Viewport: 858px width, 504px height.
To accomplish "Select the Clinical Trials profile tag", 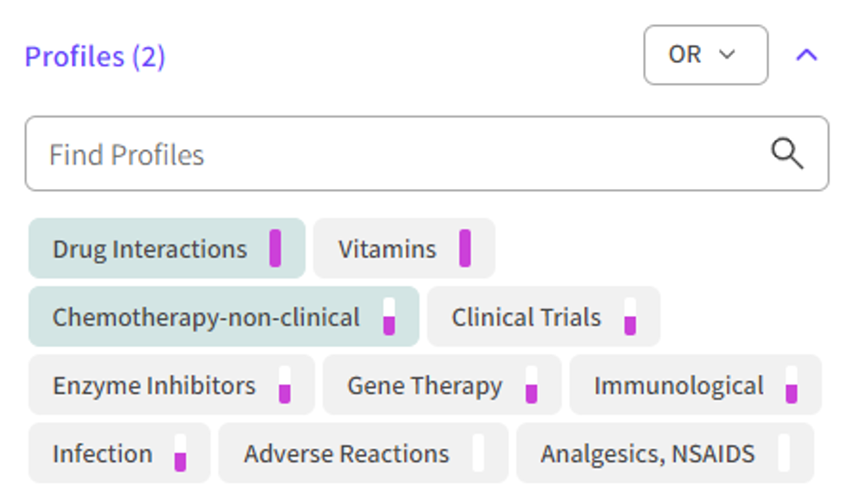I will coord(526,318).
